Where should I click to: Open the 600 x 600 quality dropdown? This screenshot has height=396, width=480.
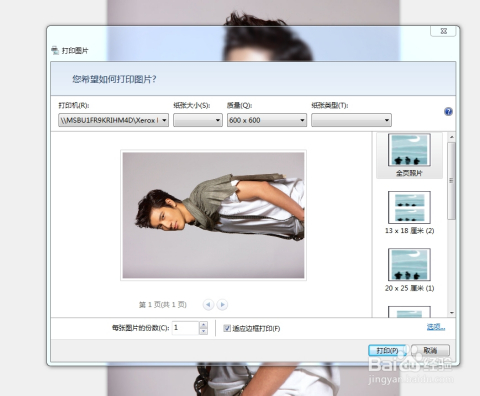pyautogui.click(x=267, y=120)
